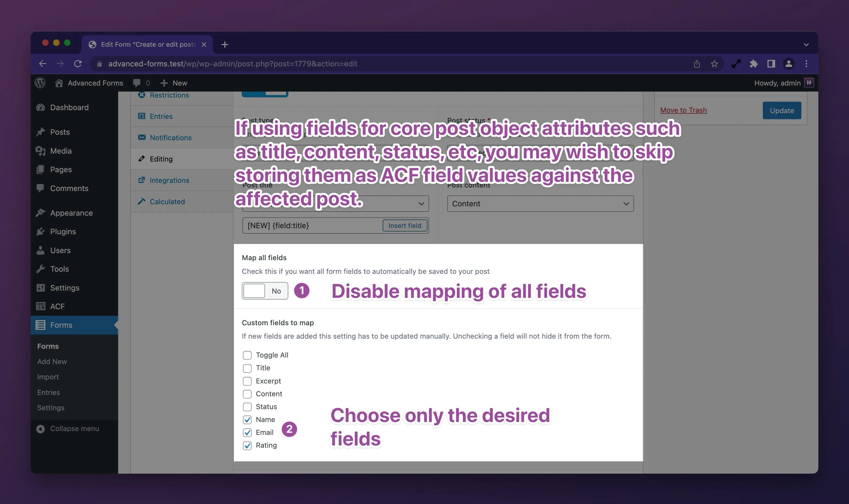Open the browser extensions puzzle icon
This screenshot has height=504, width=849.
754,63
